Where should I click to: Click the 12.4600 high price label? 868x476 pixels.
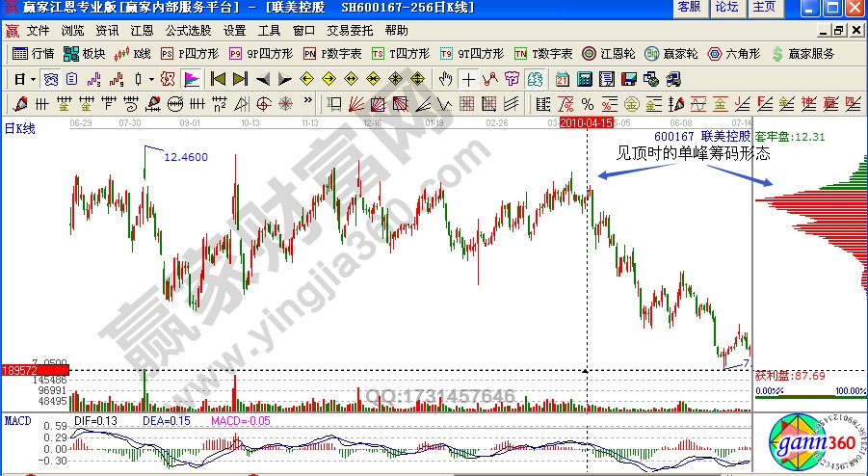coord(186,157)
